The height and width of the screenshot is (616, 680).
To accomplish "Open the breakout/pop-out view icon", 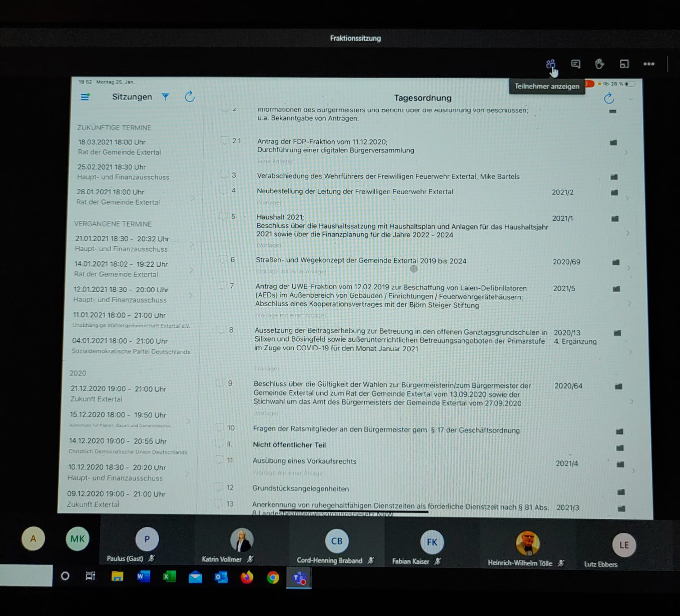I will pyautogui.click(x=624, y=64).
